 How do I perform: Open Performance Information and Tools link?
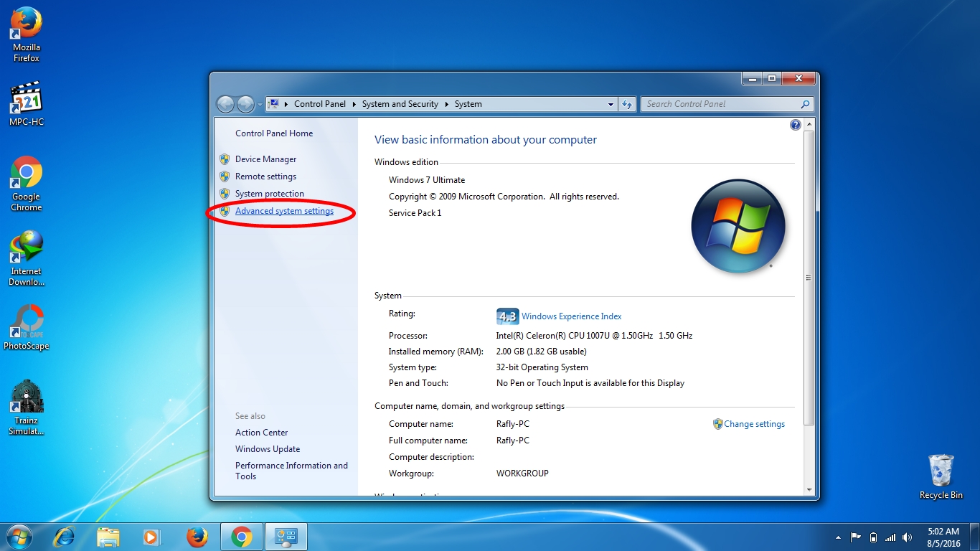click(x=291, y=471)
